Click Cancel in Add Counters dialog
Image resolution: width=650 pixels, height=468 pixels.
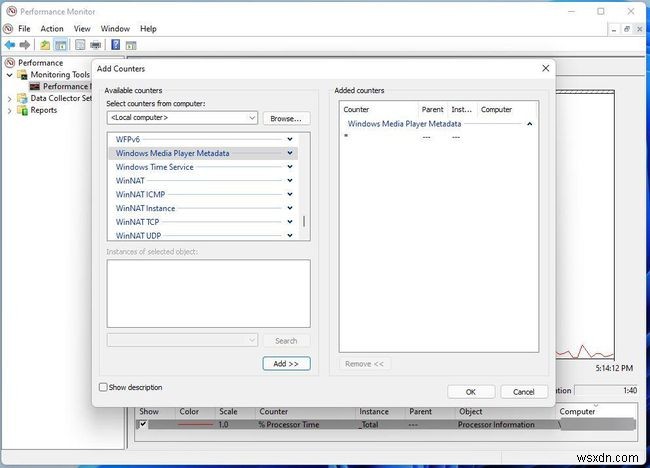click(524, 392)
